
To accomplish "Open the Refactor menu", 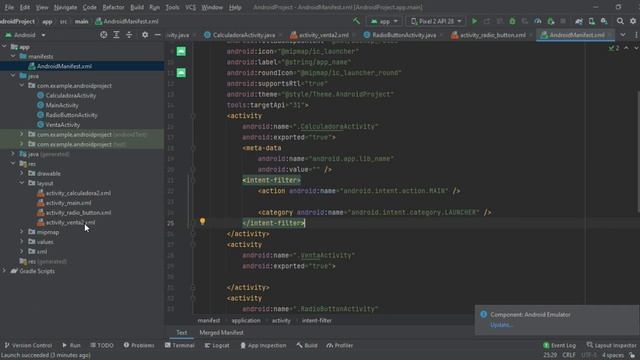I will pyautogui.click(x=113, y=7).
